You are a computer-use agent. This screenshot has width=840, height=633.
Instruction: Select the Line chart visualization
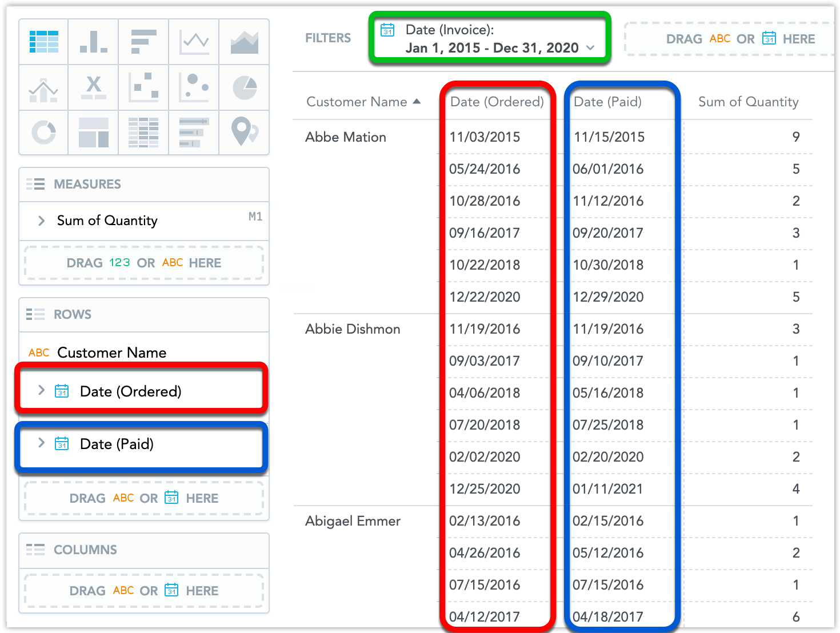click(x=194, y=42)
